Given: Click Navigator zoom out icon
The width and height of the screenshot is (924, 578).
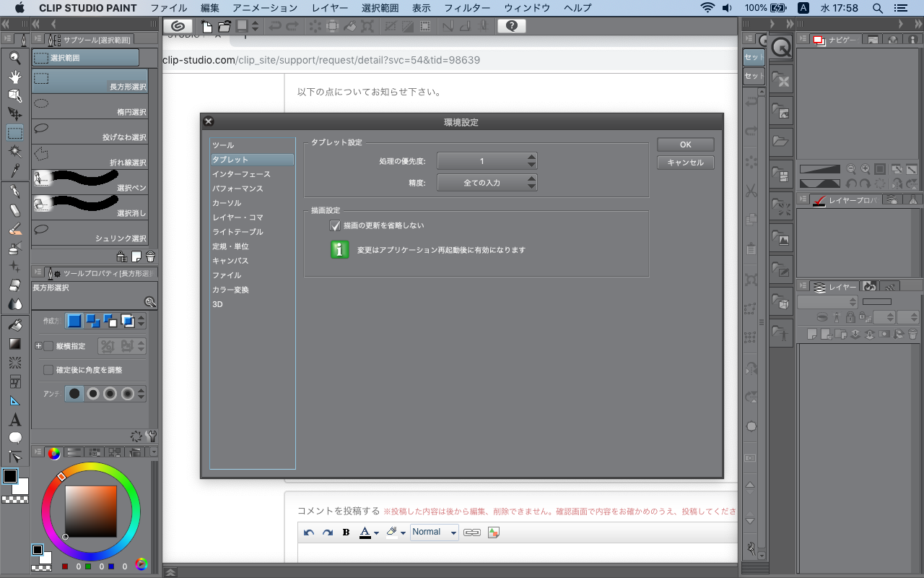Looking at the screenshot, I should [x=851, y=169].
